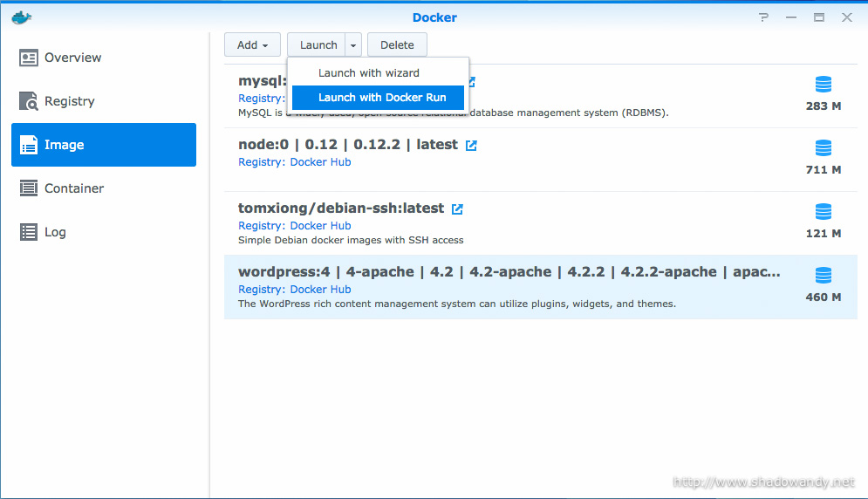Select the wordpress:4 | 4-apache image title
Viewport: 868px width, 499px height.
tap(509, 272)
